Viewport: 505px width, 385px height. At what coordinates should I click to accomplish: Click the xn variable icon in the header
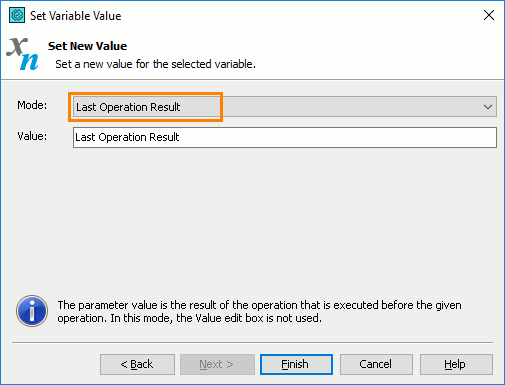pos(22,54)
